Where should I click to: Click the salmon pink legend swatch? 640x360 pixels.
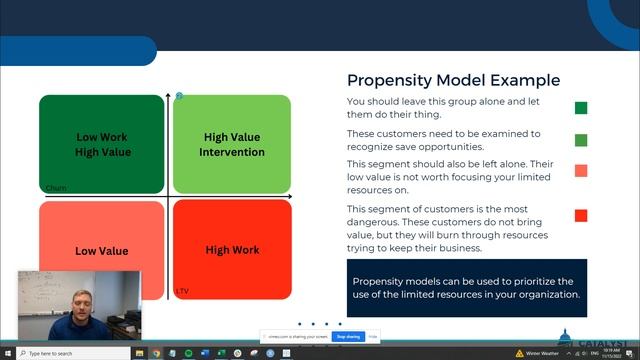pyautogui.click(x=581, y=170)
